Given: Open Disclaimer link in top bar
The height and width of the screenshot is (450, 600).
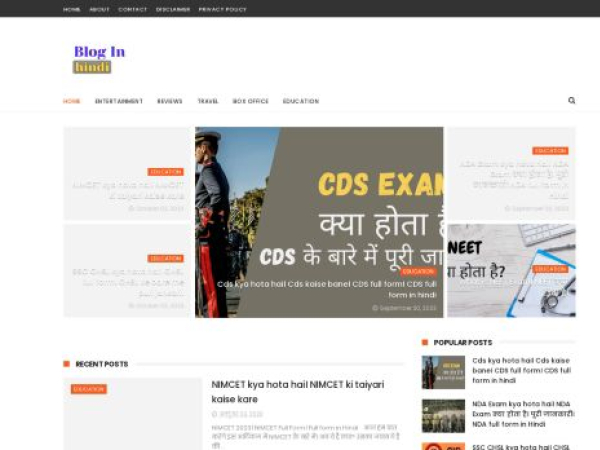Looking at the screenshot, I should [x=173, y=9].
